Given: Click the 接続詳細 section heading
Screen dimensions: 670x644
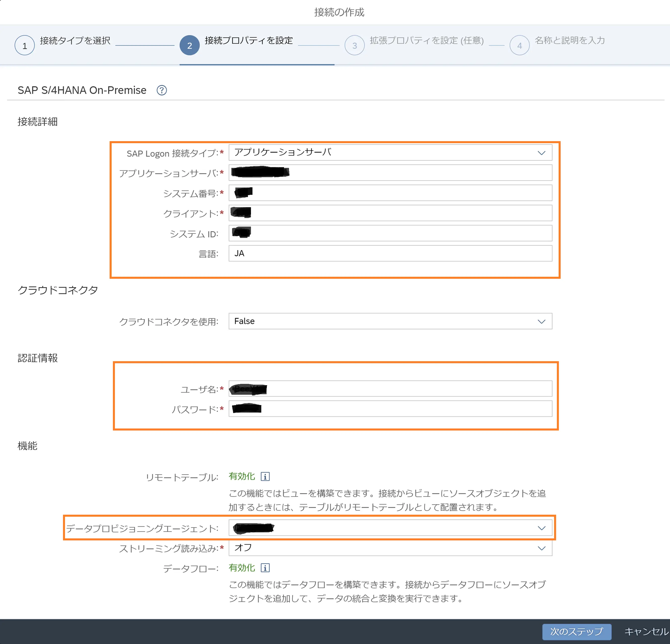Looking at the screenshot, I should pyautogui.click(x=38, y=121).
